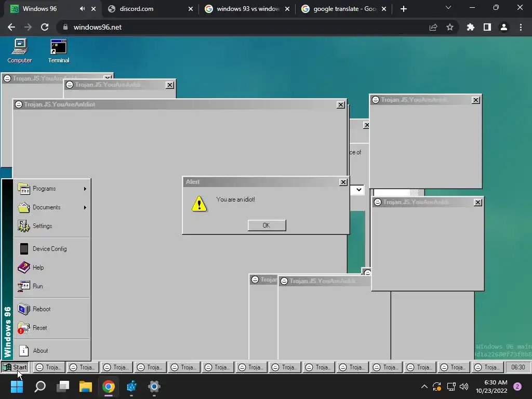Click the Programs folder icon
532x399 pixels.
click(x=24, y=189)
